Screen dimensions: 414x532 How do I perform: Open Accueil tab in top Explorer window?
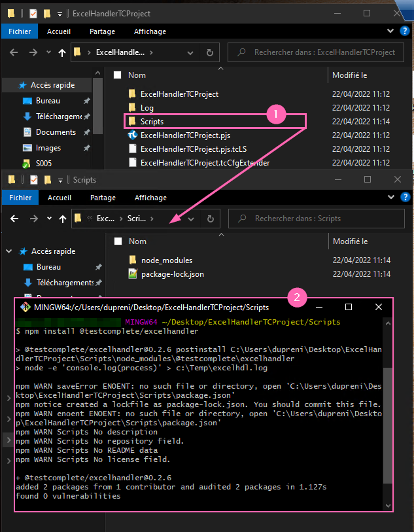(59, 31)
